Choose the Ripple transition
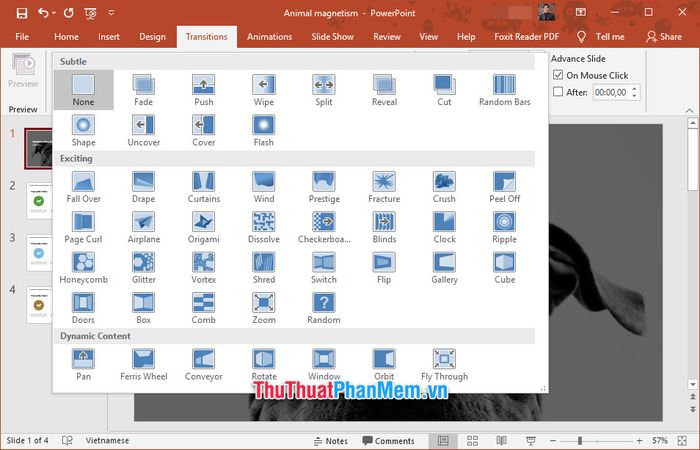Screen dimensions: 700x450 504,227
